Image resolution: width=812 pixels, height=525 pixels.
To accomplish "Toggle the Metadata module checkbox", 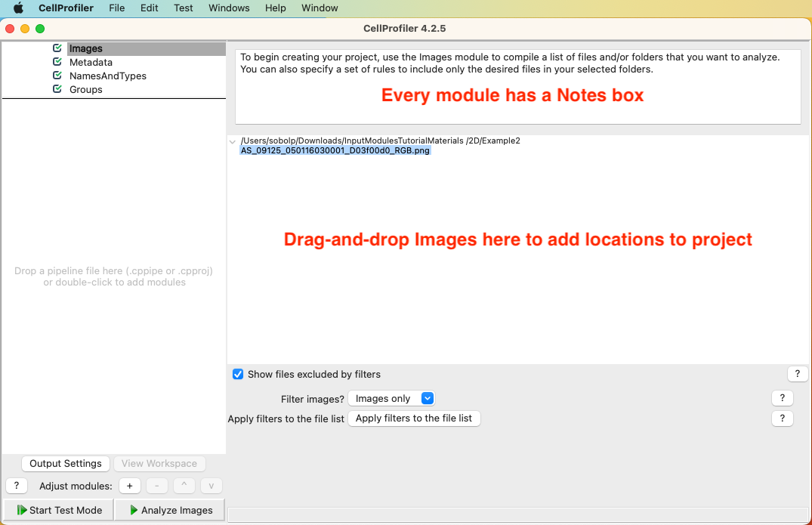I will 56,62.
